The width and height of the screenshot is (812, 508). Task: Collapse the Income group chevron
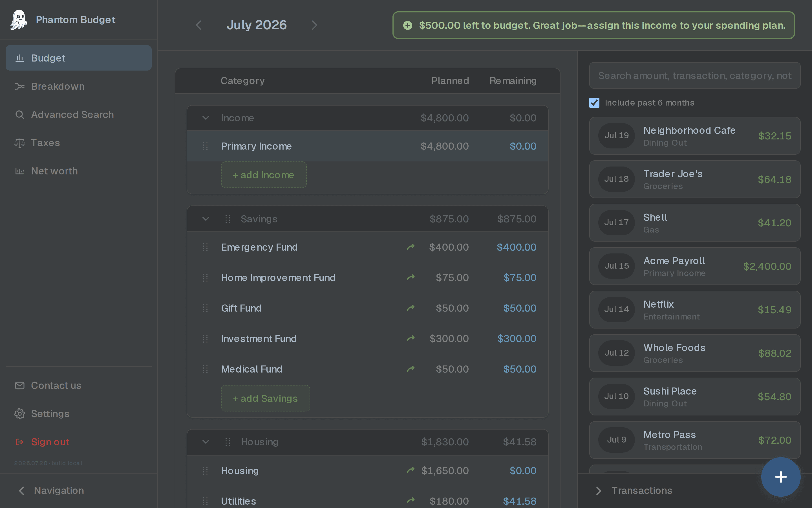tap(206, 118)
